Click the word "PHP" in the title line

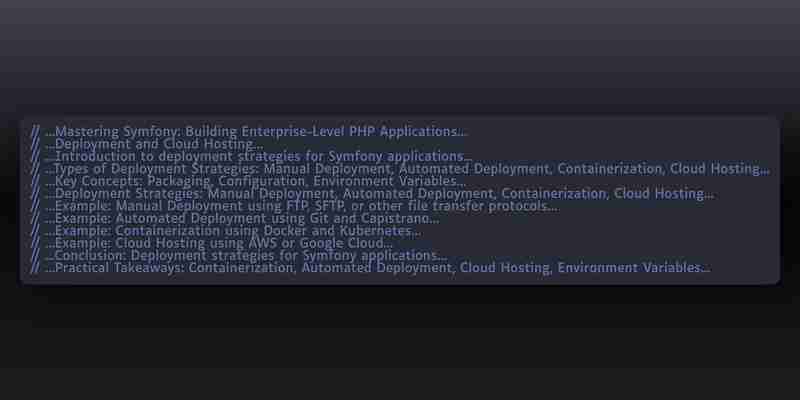click(x=362, y=132)
